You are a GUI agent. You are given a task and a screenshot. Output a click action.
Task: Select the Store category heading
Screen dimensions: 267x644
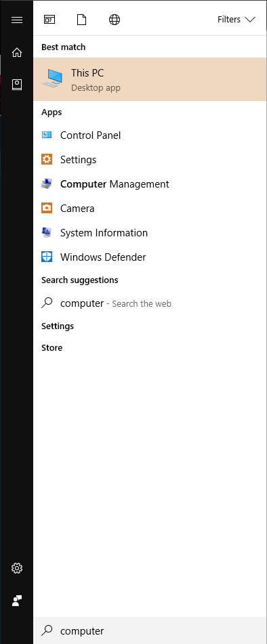52,348
